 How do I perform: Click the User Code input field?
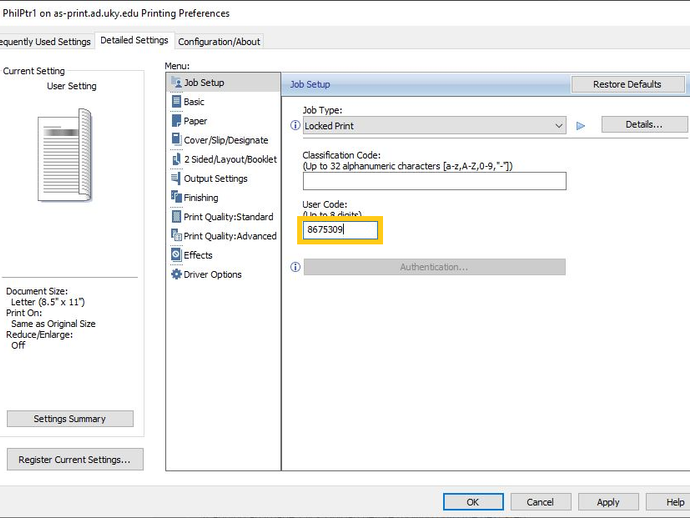coord(341,231)
